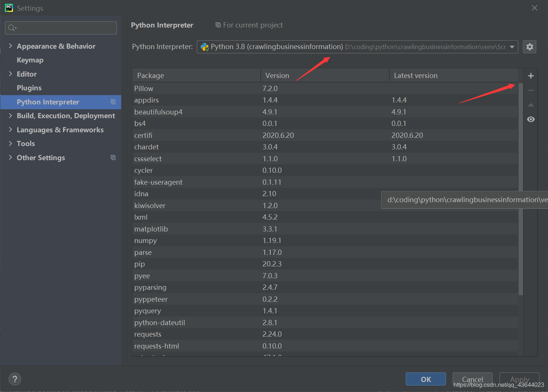Screen dimensions: 548x392
Task: Close the Settings dialog with the X
Action: coord(535,8)
